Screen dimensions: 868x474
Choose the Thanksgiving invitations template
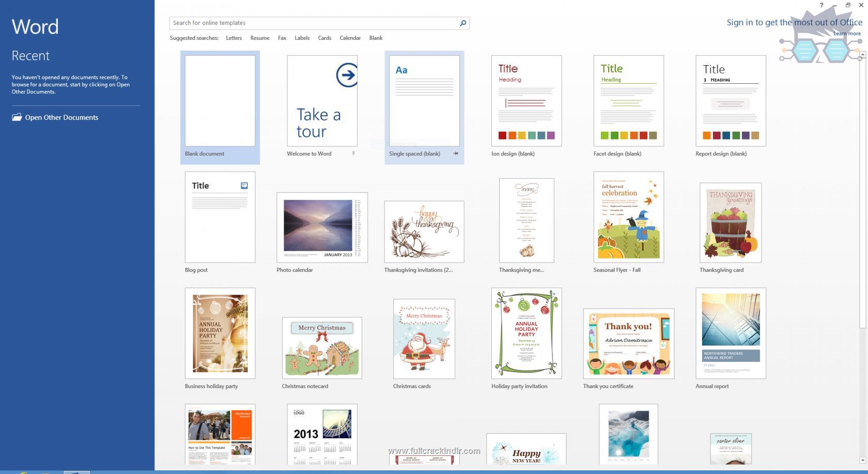[x=424, y=232]
